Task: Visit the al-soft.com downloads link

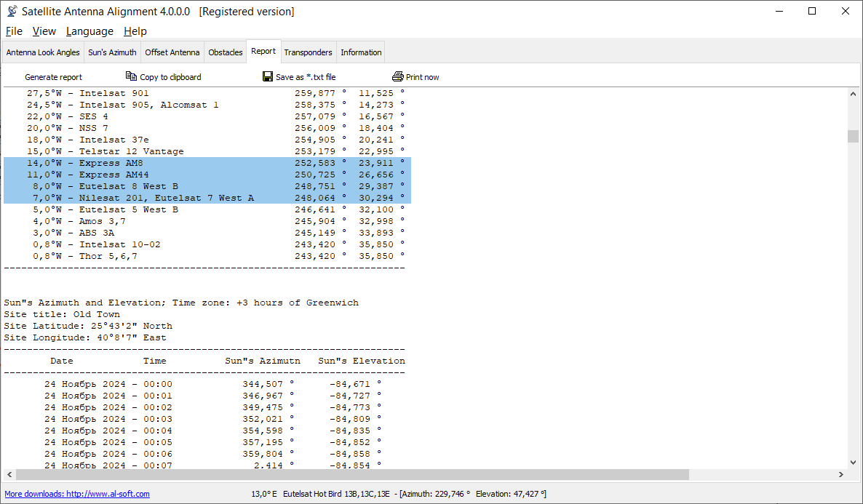Action: 77,494
